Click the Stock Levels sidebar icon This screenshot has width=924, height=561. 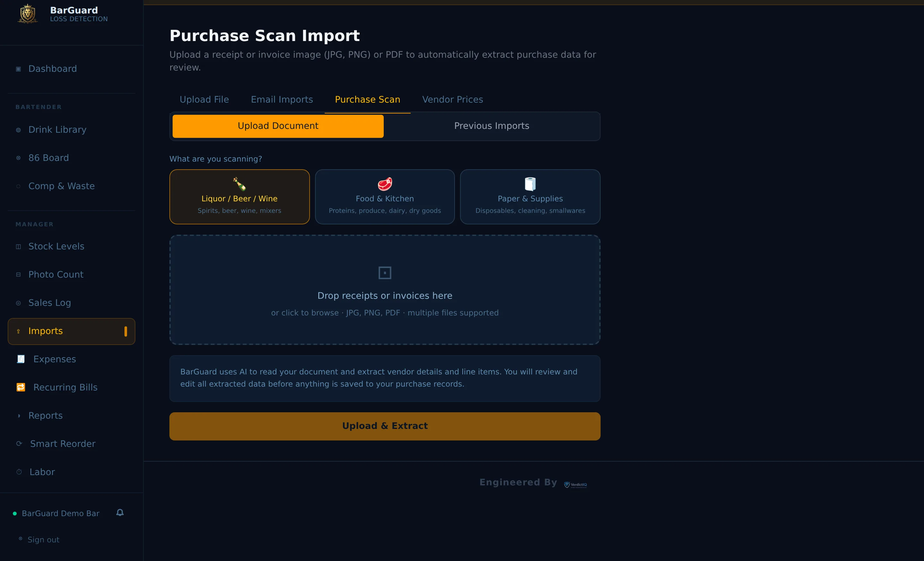coord(18,247)
